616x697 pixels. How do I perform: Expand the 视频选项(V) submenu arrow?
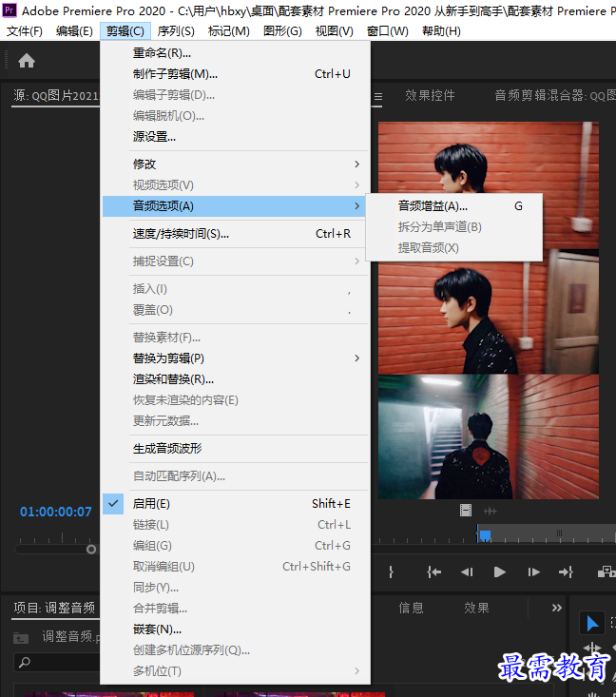click(x=356, y=184)
